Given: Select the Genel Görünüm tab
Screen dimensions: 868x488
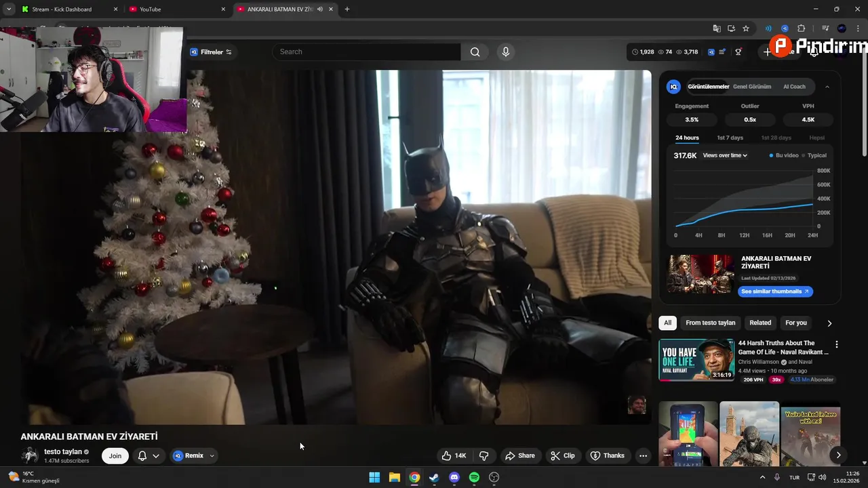Looking at the screenshot, I should click(752, 87).
